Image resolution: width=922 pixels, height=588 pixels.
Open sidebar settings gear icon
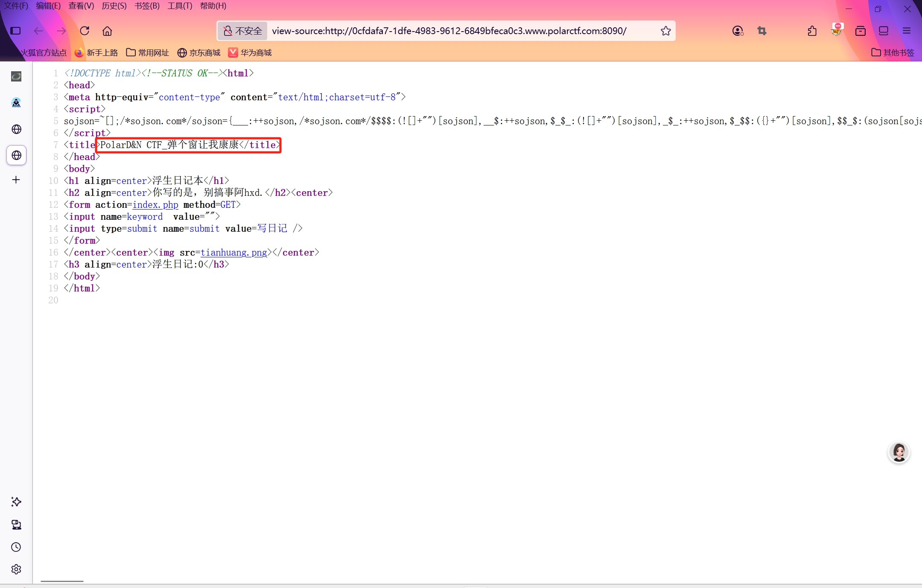point(16,569)
